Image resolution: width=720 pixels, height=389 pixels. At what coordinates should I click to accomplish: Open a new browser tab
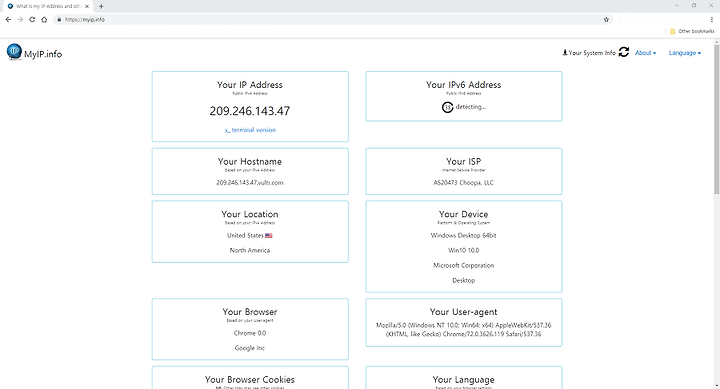[x=101, y=6]
